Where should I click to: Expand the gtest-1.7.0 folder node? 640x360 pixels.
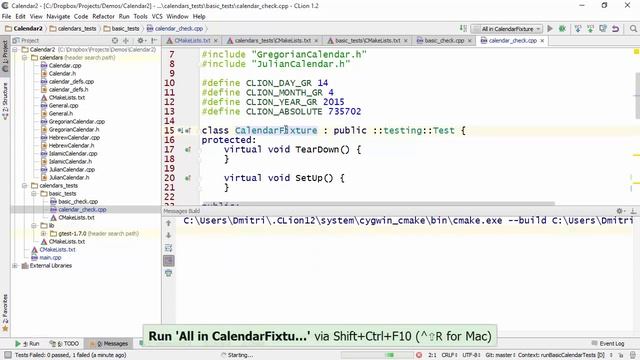[x=44, y=233]
